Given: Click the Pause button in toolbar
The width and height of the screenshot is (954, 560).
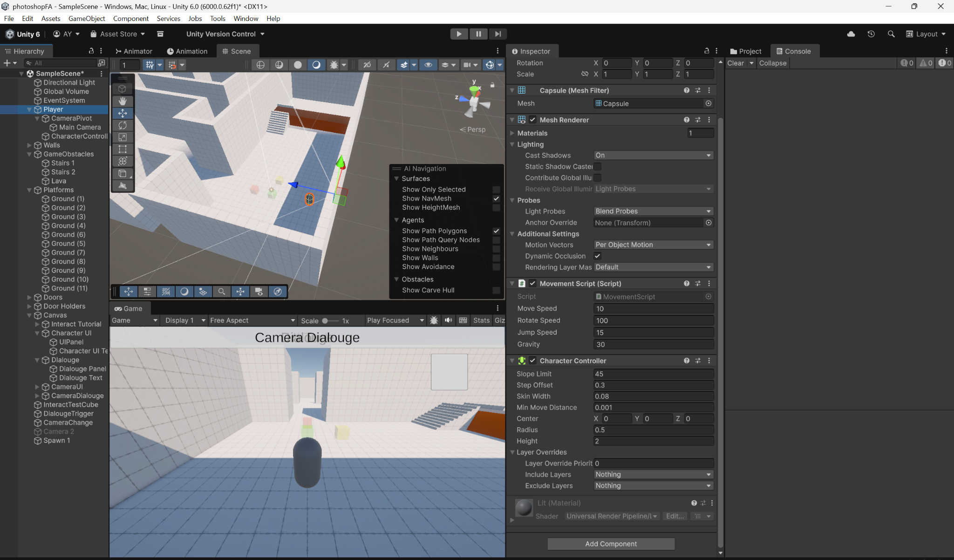Looking at the screenshot, I should (478, 34).
